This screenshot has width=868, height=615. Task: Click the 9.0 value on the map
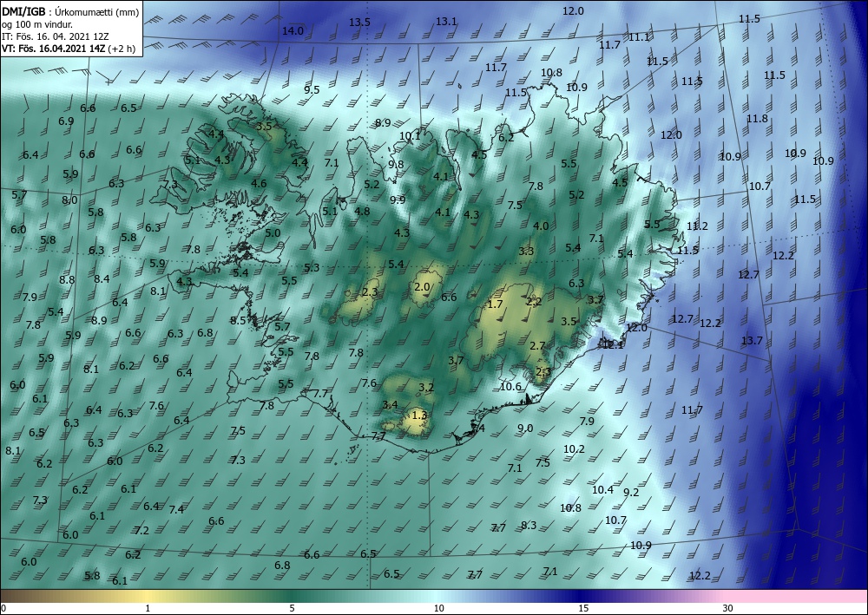click(525, 428)
